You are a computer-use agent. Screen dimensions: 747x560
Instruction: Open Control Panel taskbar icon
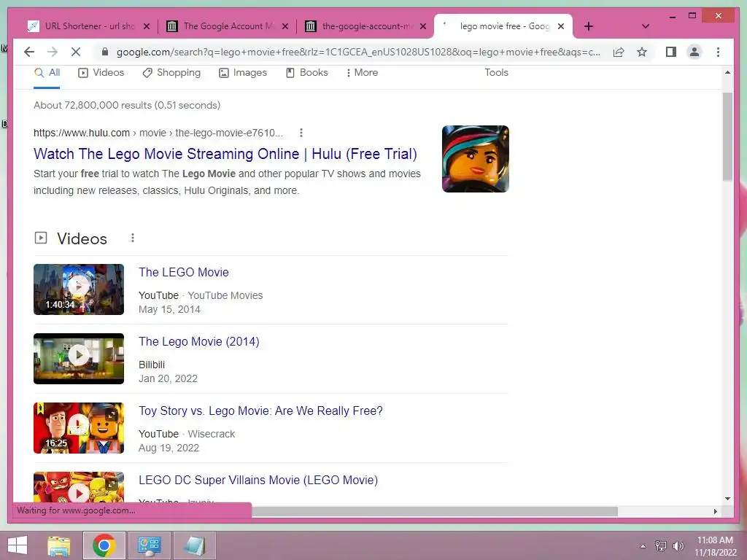coord(149,545)
